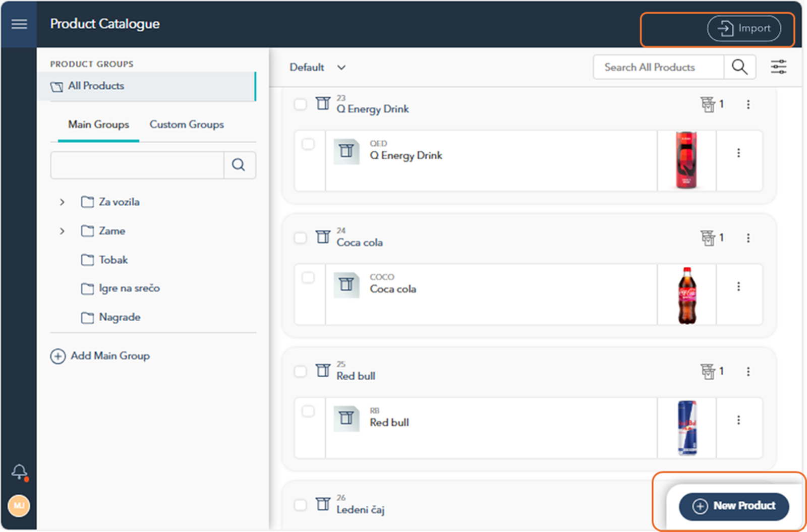Switch to the Custom Groups tab
The height and width of the screenshot is (532, 807).
(x=187, y=125)
